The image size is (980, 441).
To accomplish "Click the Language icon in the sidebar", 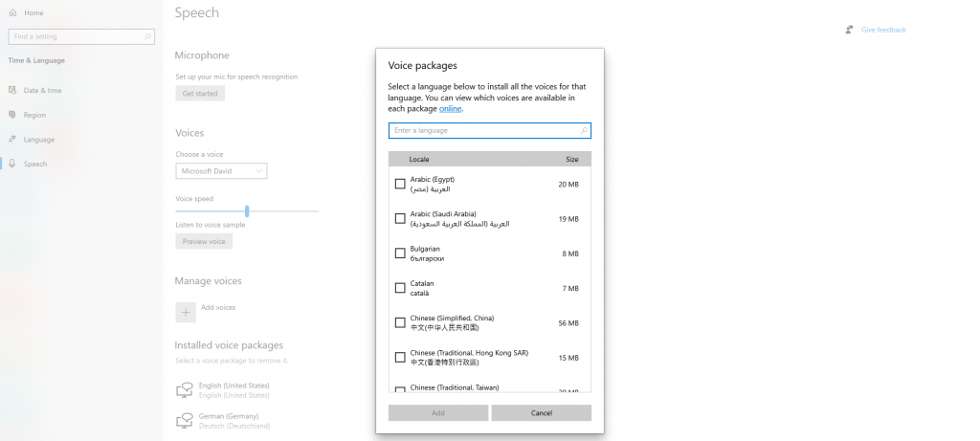I will 12,140.
